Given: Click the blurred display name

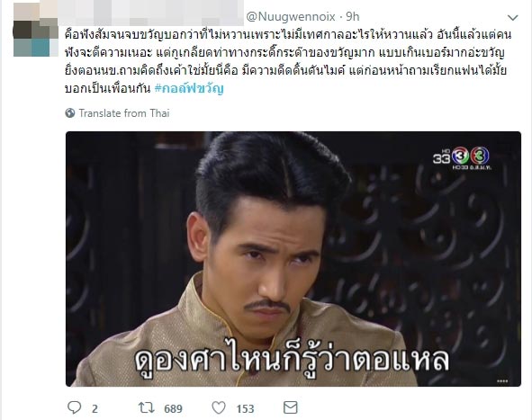Looking at the screenshot, I should coord(150,13).
